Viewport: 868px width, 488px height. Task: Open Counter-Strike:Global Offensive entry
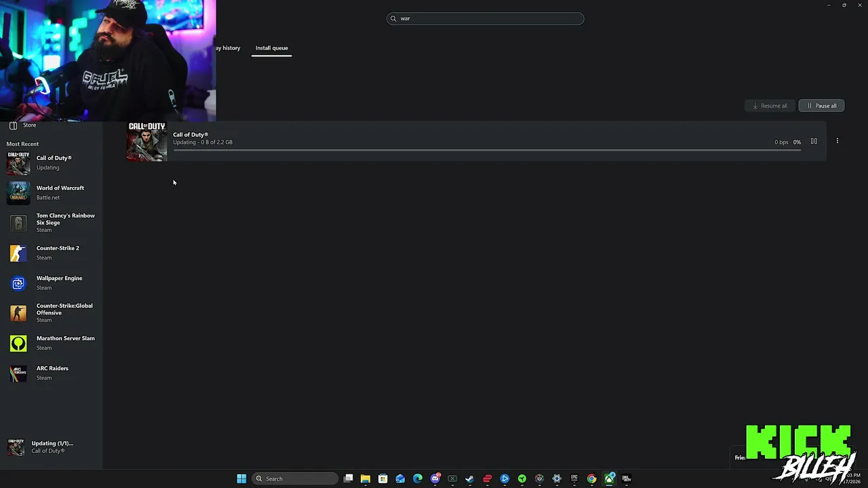52,312
